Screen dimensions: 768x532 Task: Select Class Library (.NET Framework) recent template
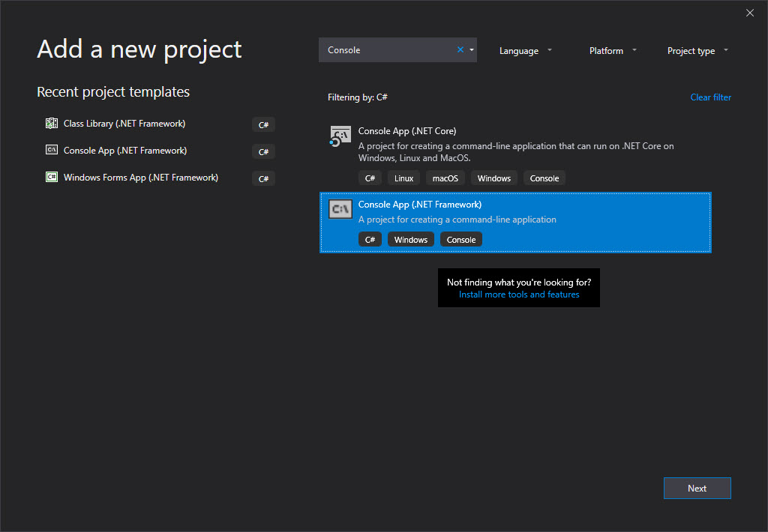[x=124, y=124]
